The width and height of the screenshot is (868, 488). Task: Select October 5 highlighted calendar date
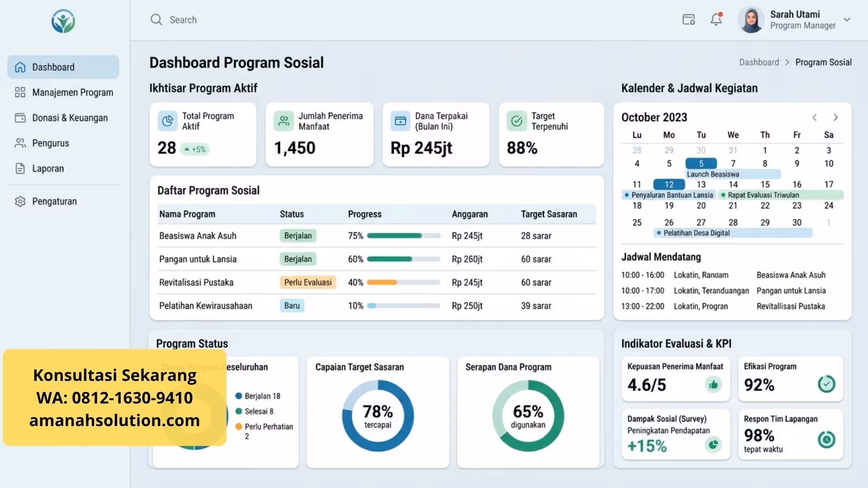pyautogui.click(x=701, y=163)
